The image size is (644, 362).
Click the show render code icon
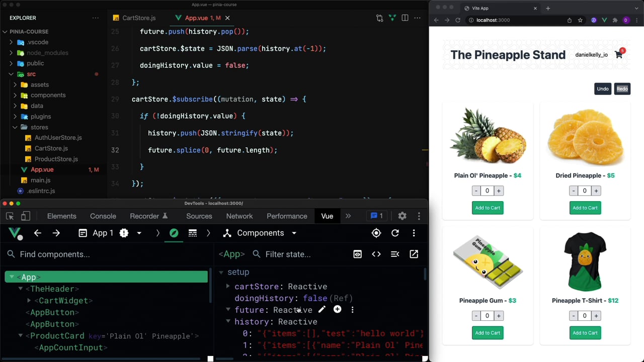(x=376, y=254)
